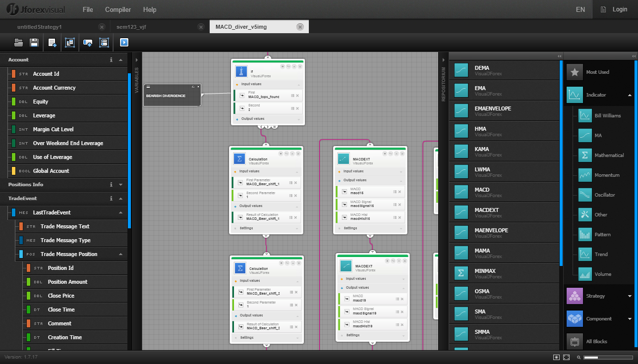Click the center view icon in status bar
Image resolution: width=638 pixels, height=364 pixels.
557,357
